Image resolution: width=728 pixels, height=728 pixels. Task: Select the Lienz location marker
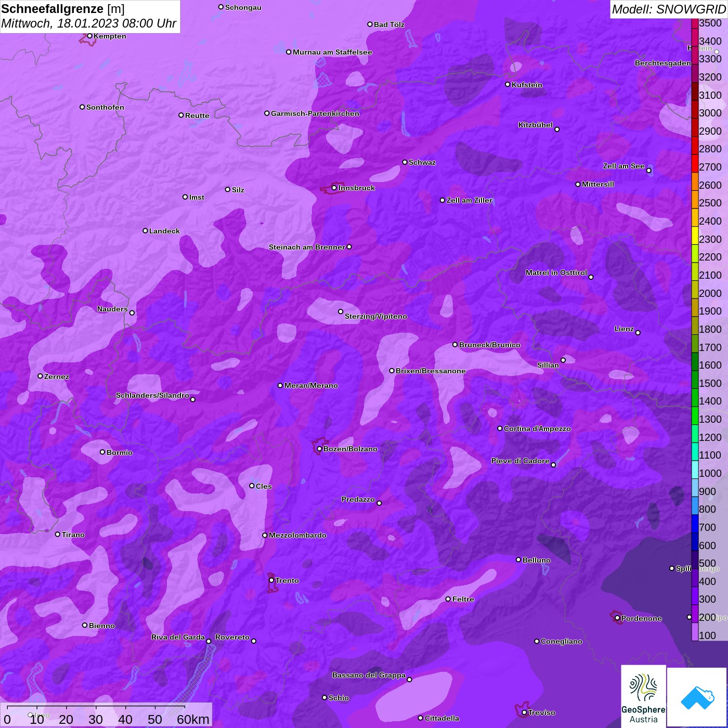click(x=638, y=332)
